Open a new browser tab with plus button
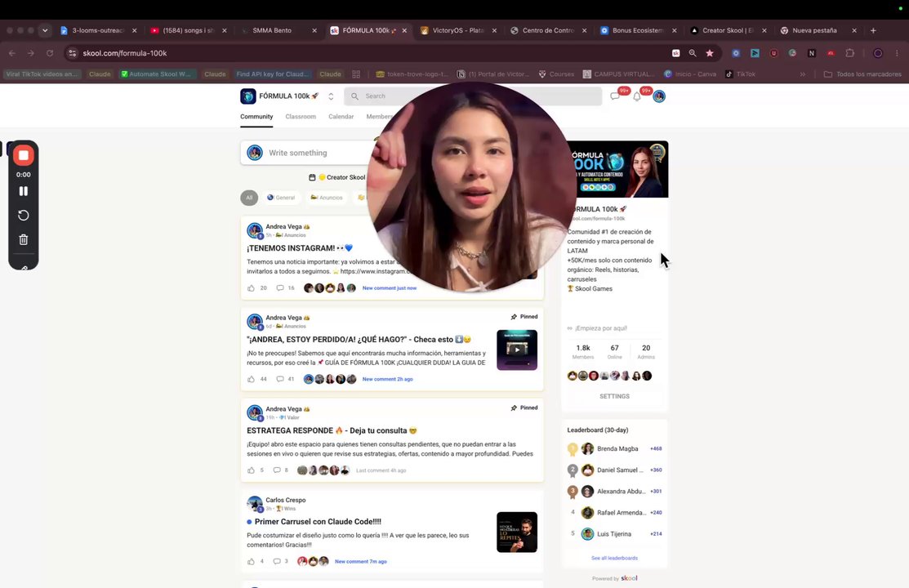The width and height of the screenshot is (909, 588). click(873, 30)
